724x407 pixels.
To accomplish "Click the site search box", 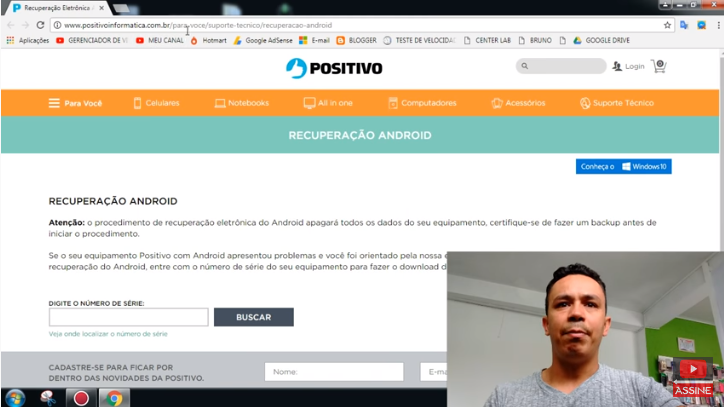I will tap(561, 66).
